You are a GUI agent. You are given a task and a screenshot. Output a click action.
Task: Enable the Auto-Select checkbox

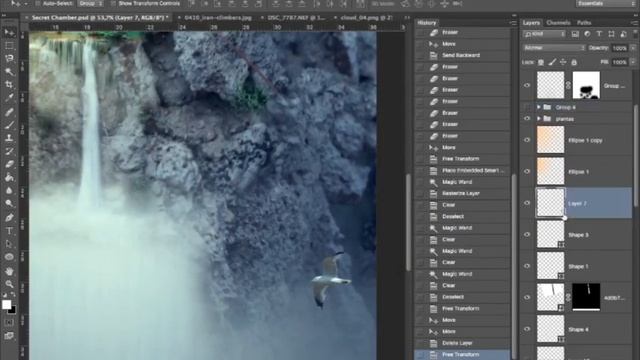(38, 4)
